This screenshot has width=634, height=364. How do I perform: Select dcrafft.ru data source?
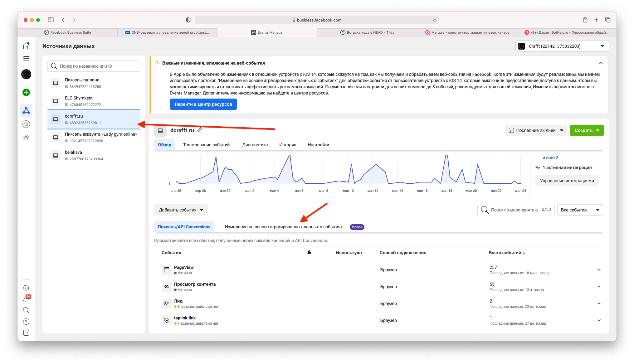tap(94, 119)
